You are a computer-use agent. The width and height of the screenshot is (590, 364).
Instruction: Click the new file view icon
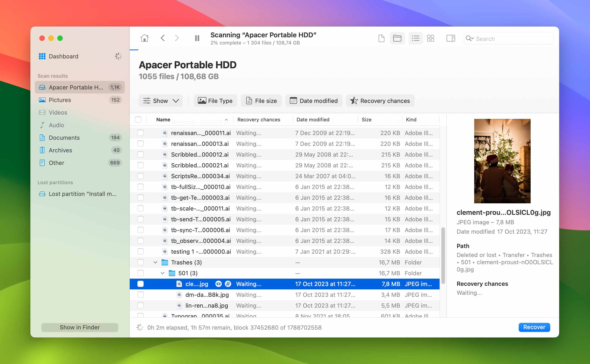381,38
